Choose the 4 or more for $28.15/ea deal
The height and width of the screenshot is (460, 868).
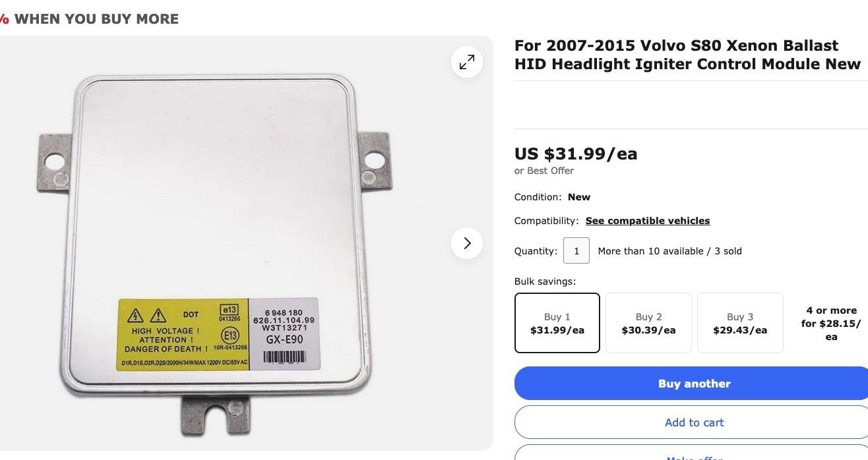[831, 323]
